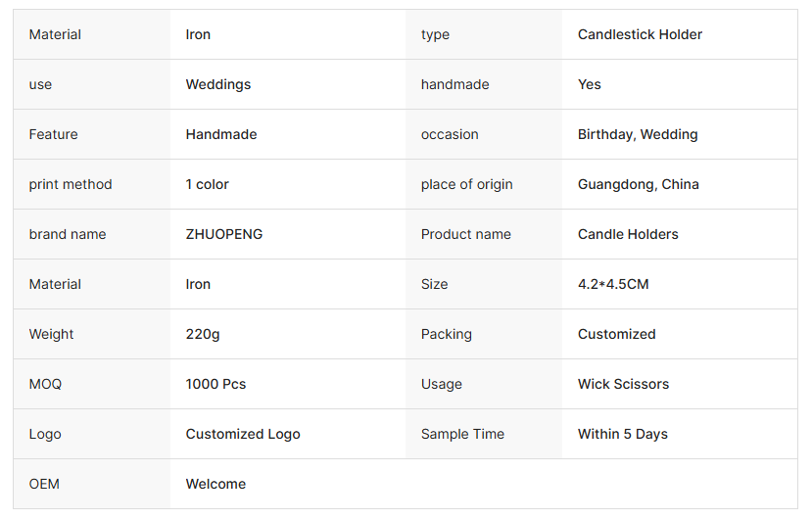Select the '1 color' print method value

coord(208,184)
